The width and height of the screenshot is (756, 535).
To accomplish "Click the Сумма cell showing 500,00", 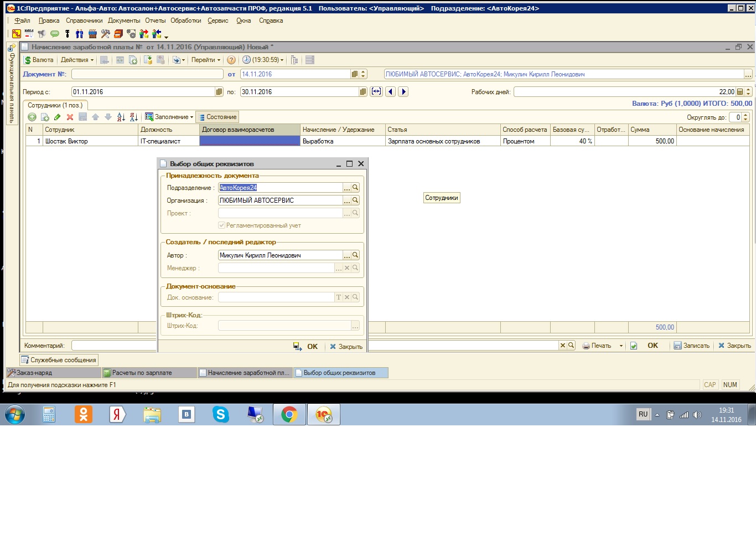I will tap(652, 141).
